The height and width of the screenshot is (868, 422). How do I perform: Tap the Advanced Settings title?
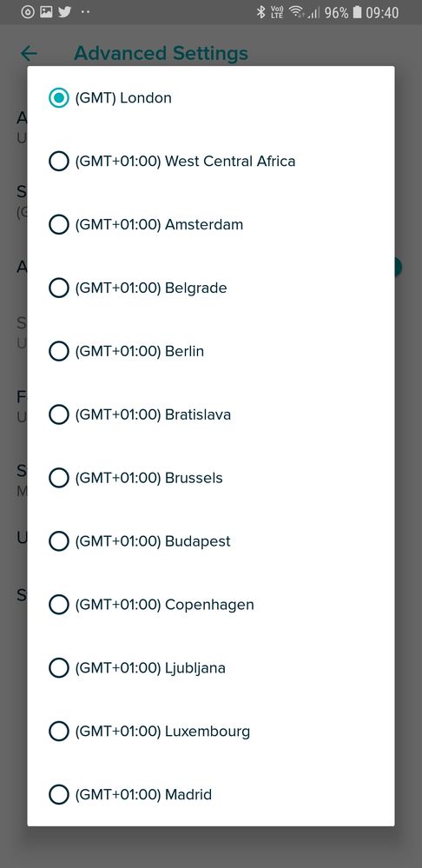[161, 54]
